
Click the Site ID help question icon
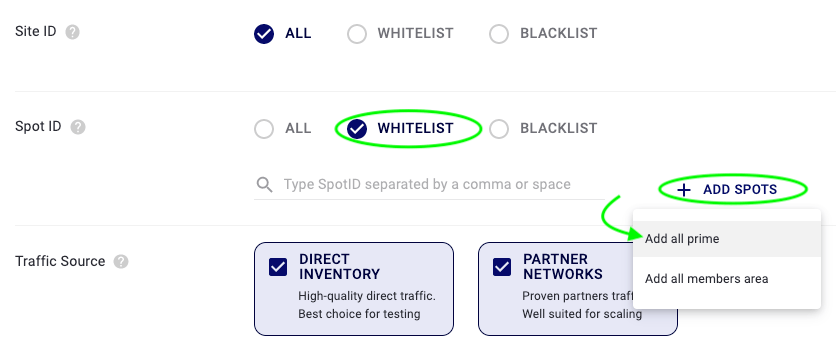point(73,33)
